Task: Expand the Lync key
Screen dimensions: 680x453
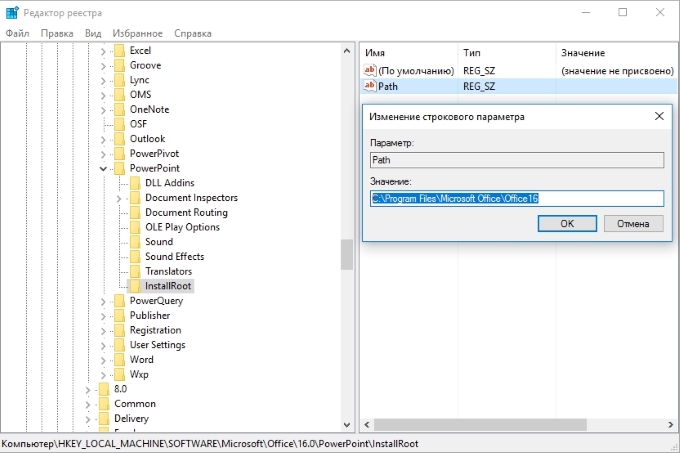Action: (103, 81)
